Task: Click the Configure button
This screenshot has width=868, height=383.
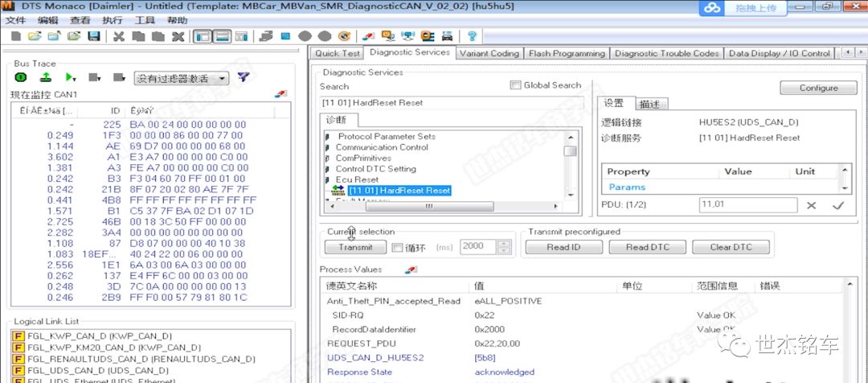Action: [x=818, y=88]
